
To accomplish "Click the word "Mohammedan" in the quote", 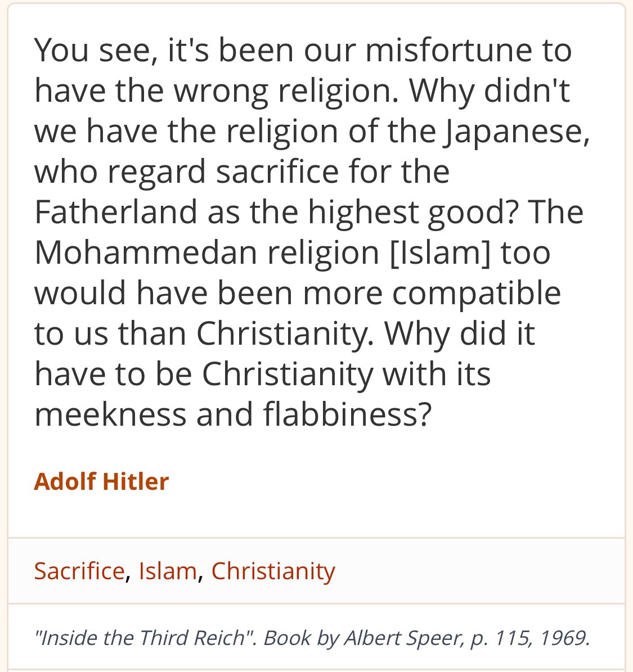I will pyautogui.click(x=146, y=252).
